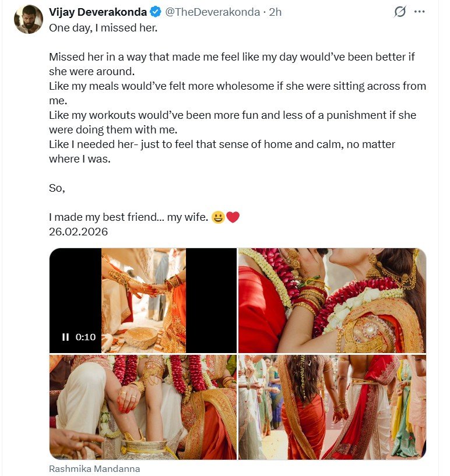This screenshot has width=450, height=476.
Task: Click the 26.02.2026 date text
Action: pyautogui.click(x=78, y=231)
